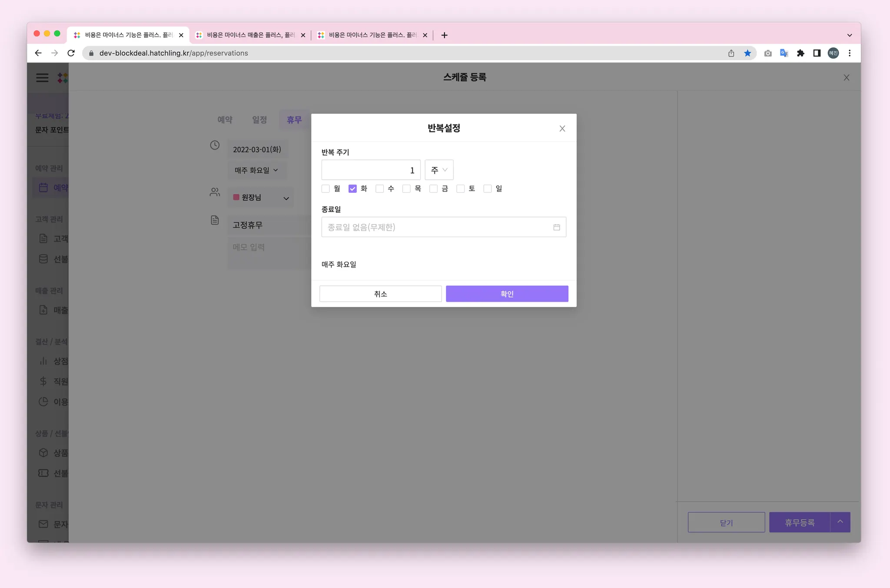Image resolution: width=890 pixels, height=588 pixels.
Task: Open the 주 repeat unit dropdown
Action: click(x=439, y=170)
